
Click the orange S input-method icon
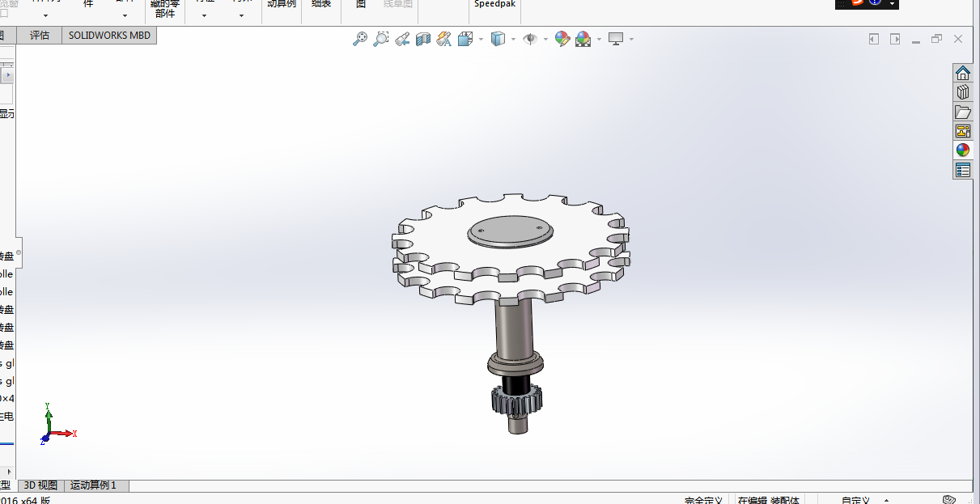point(857,3)
